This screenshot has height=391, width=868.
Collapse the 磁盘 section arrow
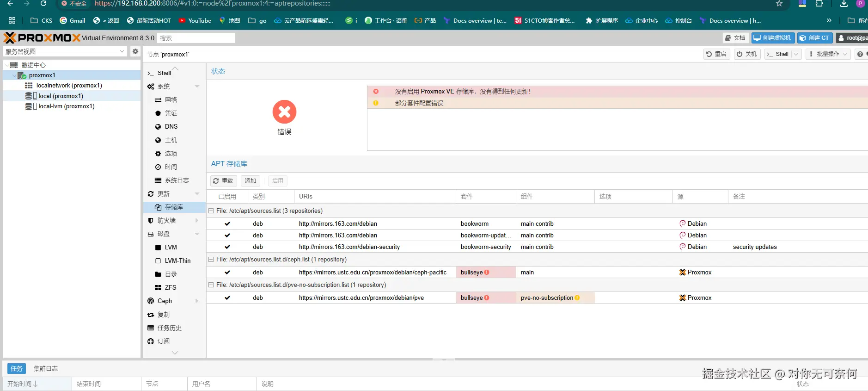(197, 234)
